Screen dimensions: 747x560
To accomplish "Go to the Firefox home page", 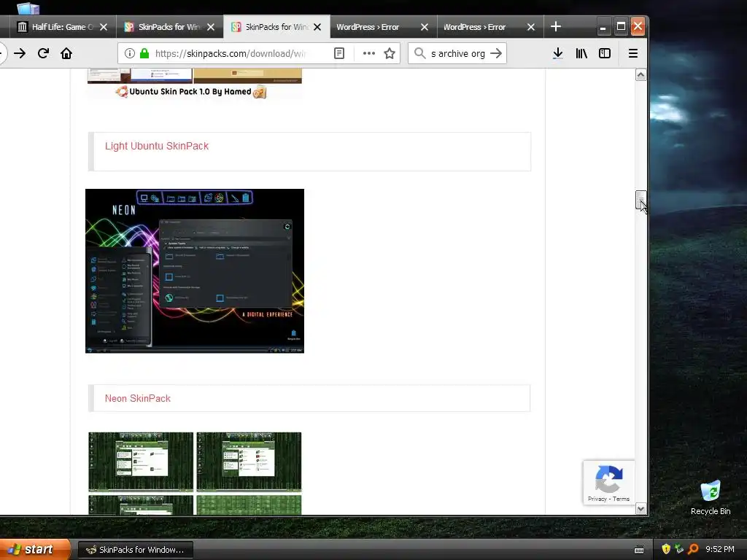I will [66, 53].
